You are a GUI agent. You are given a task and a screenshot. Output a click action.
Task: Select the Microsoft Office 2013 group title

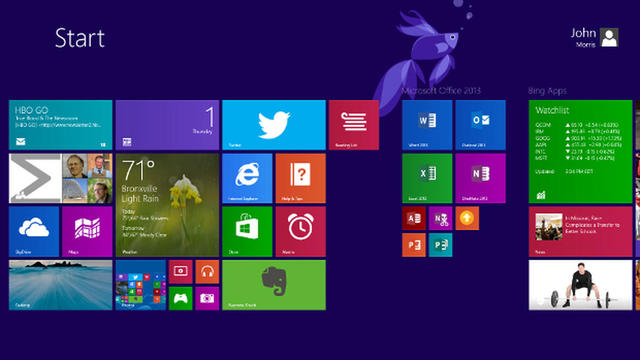[x=441, y=91]
